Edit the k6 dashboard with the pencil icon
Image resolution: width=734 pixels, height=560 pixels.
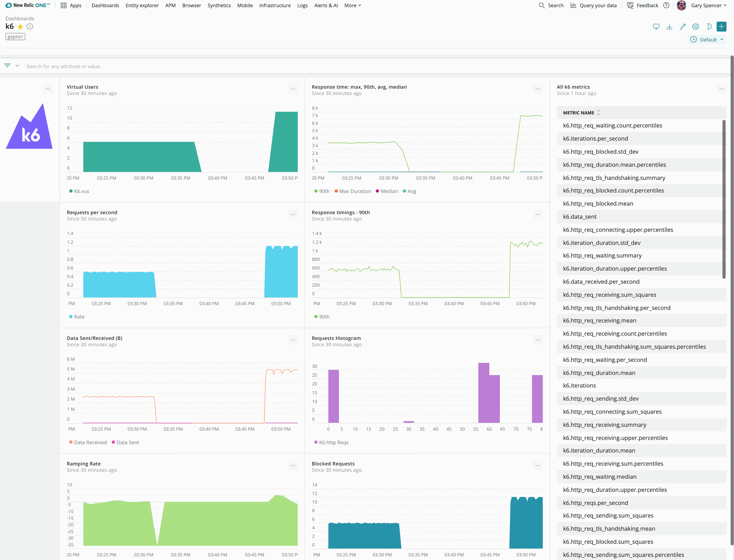tap(682, 26)
